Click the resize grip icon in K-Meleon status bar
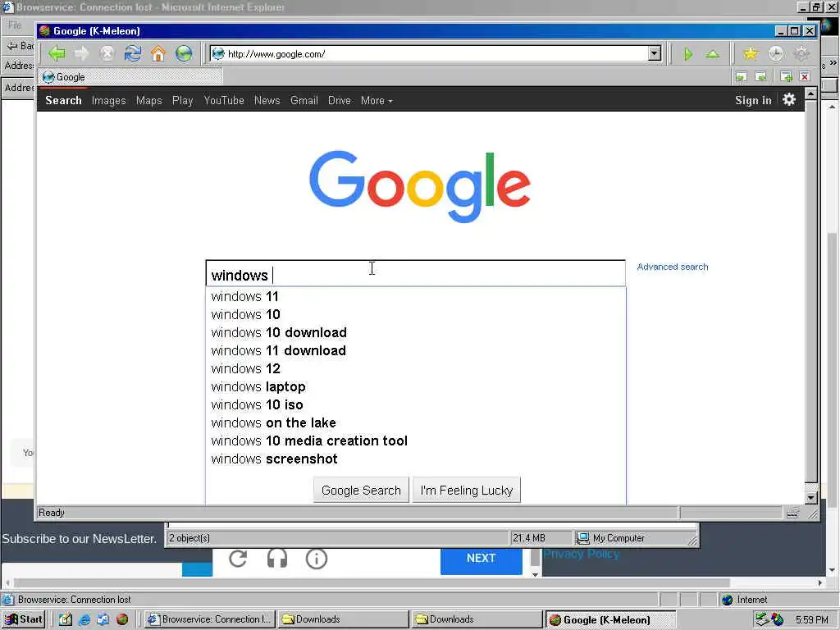 [813, 514]
